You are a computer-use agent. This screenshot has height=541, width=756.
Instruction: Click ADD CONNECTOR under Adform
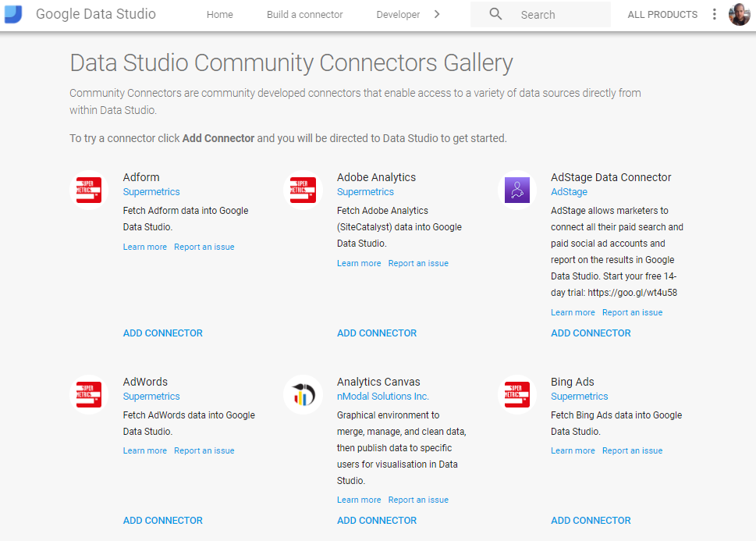tap(162, 333)
